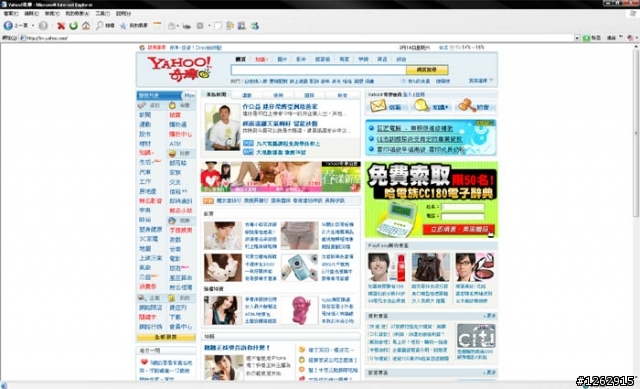The width and height of the screenshot is (640, 389).
Task: Refresh the page with the green arrow icon
Action: [x=73, y=26]
